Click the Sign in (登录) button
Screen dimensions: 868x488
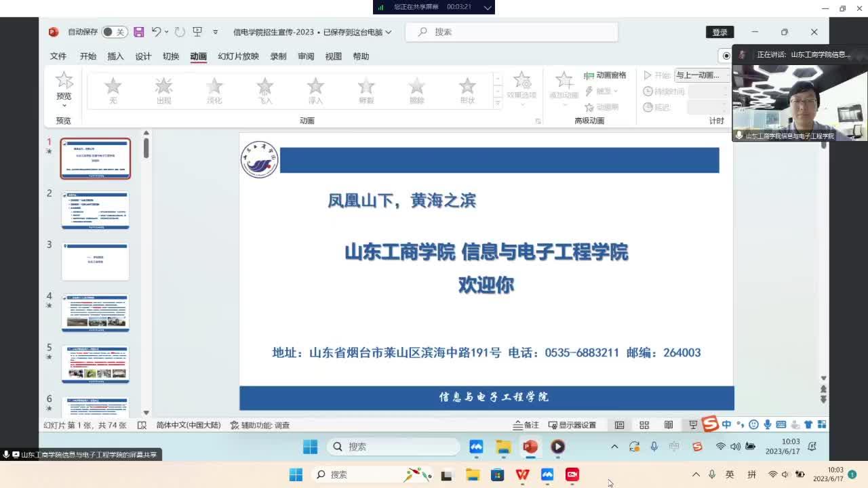[x=719, y=32]
